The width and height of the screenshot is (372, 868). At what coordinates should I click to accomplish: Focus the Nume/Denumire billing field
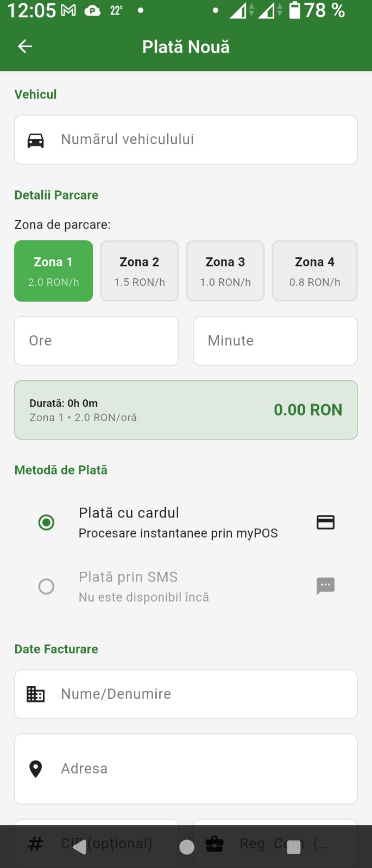coord(201,694)
